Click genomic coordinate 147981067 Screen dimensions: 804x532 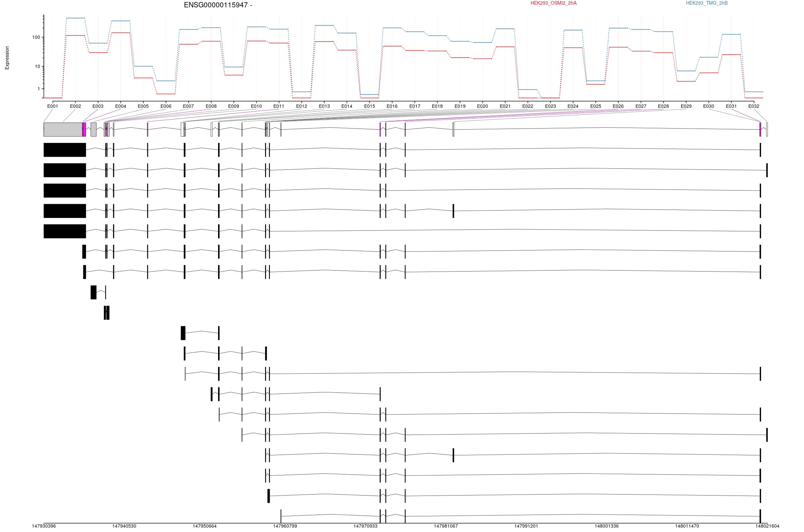tap(446, 526)
